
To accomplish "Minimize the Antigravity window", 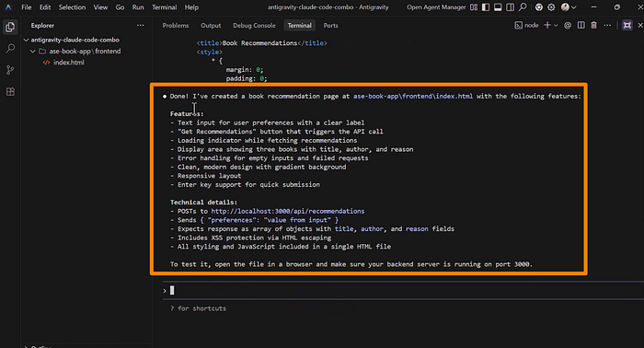I will pos(594,7).
